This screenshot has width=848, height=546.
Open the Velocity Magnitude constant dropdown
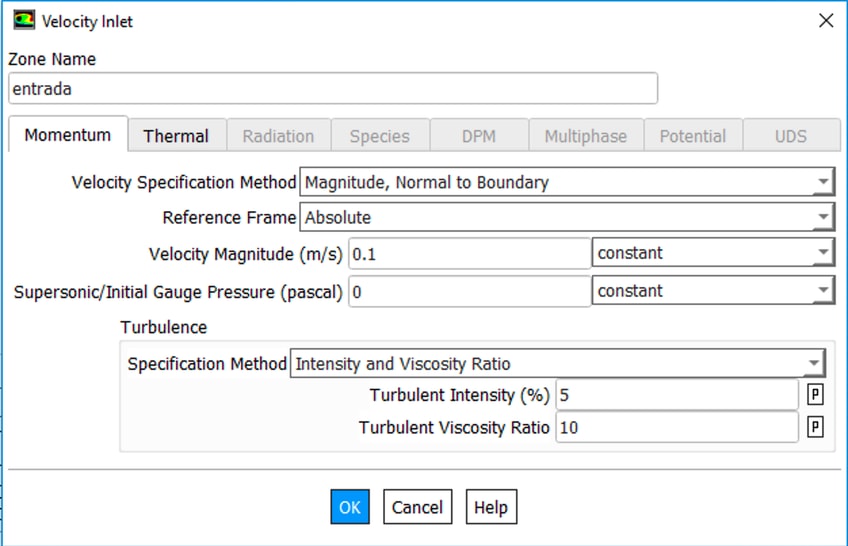pos(714,253)
